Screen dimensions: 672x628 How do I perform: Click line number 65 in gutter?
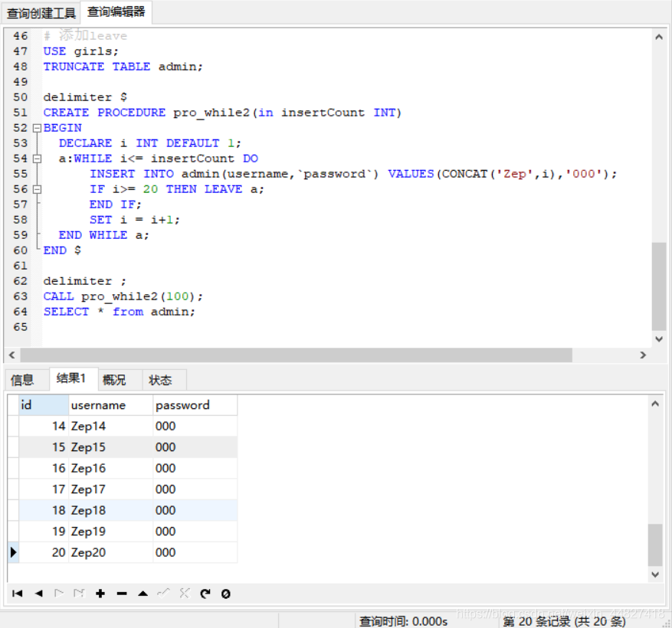pyautogui.click(x=20, y=327)
